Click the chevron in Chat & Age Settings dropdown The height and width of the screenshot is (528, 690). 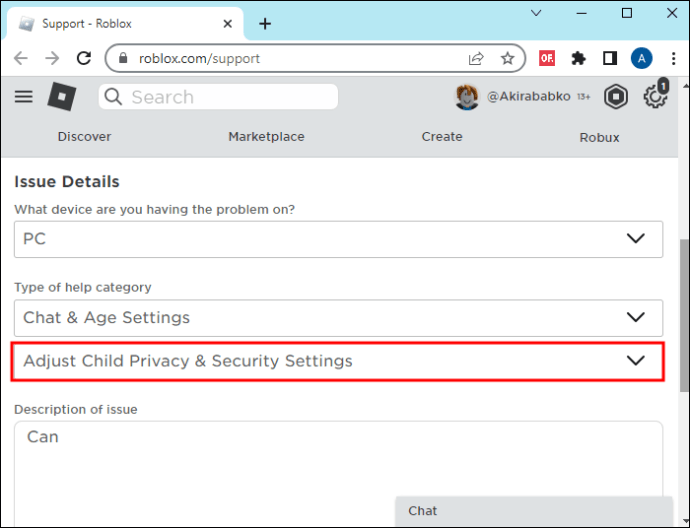[635, 317]
